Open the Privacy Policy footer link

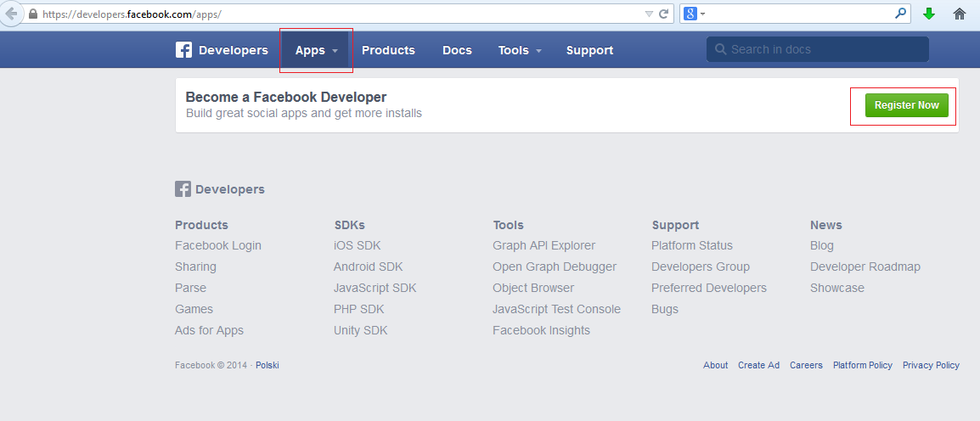(x=931, y=366)
